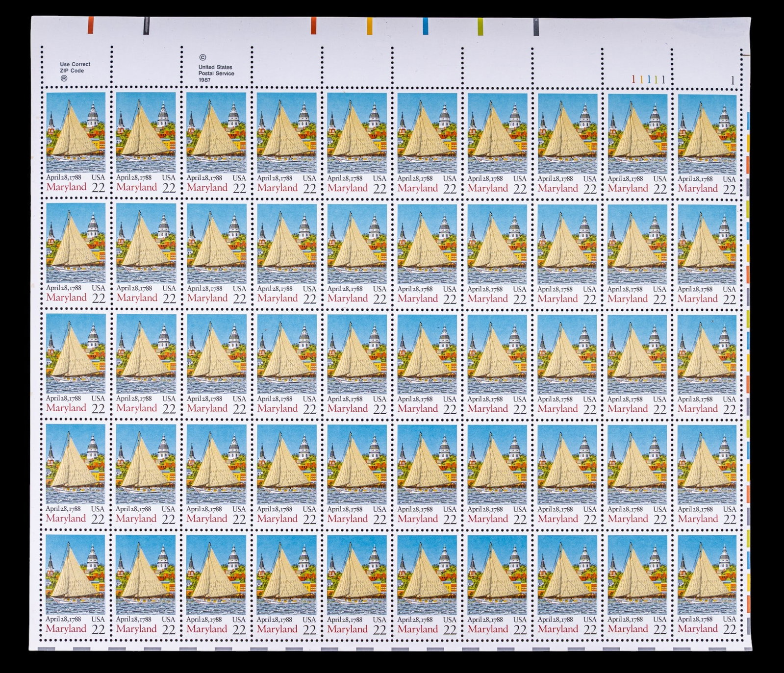Click the registered trademark ® symbol
784x673 pixels.
pyautogui.click(x=63, y=77)
